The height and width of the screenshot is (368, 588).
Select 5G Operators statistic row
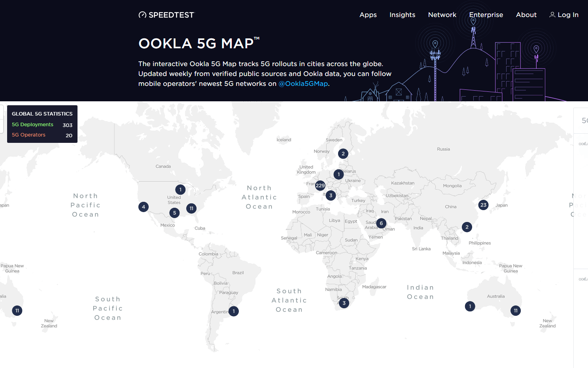(x=42, y=135)
